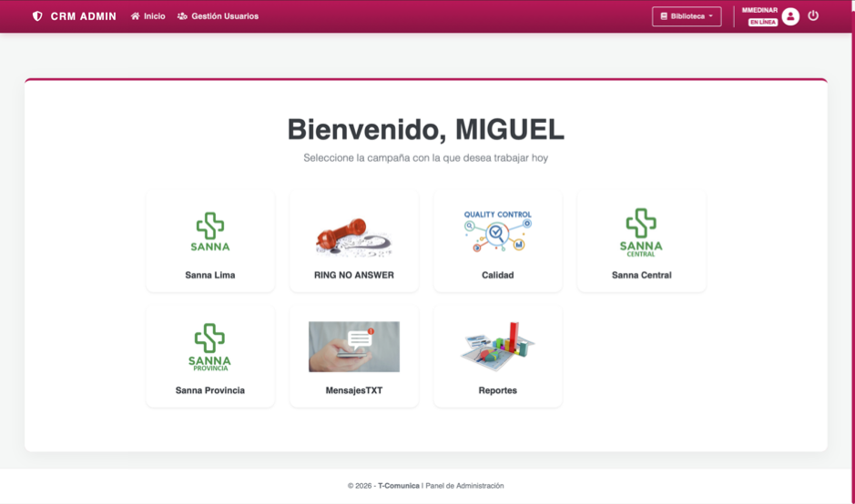855x504 pixels.
Task: Open the Sanna Lima campaign label
Action: [210, 275]
